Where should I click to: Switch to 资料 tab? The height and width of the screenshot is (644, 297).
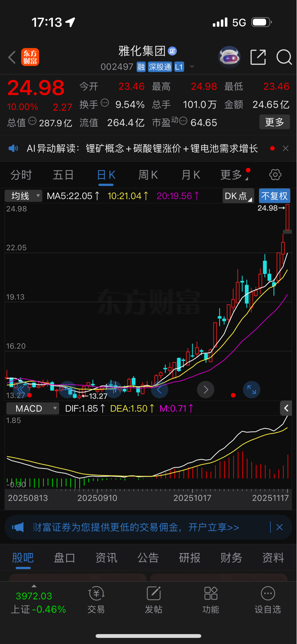point(273,558)
